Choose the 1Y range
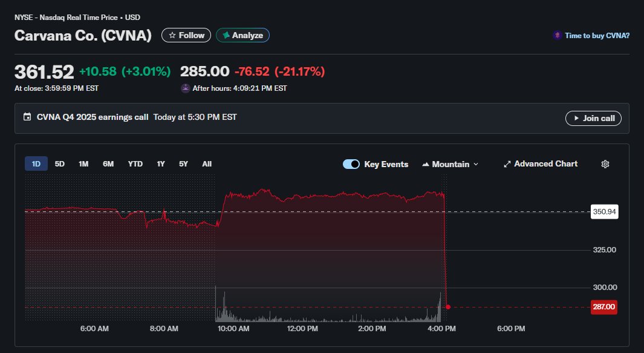This screenshot has height=353, width=644. (161, 163)
